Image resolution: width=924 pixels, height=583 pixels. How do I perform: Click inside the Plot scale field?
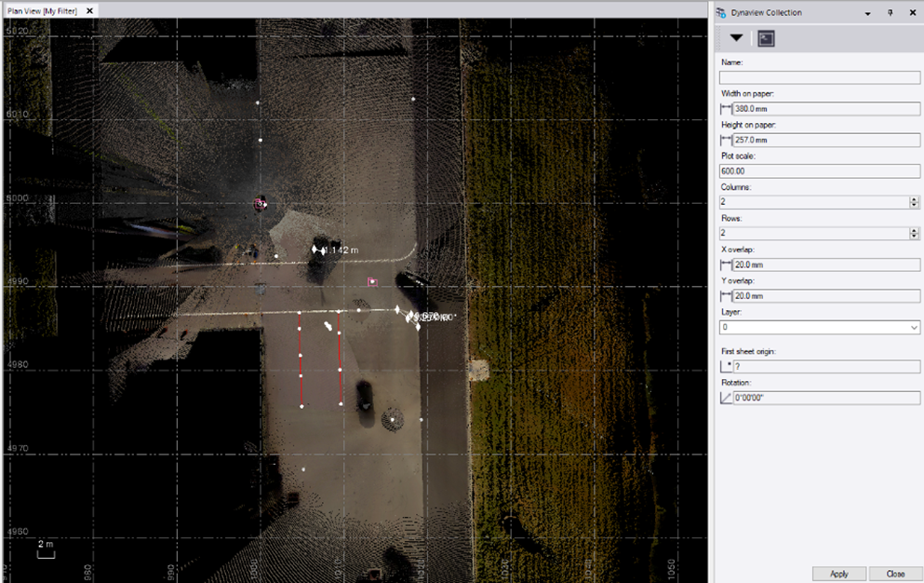coord(819,170)
